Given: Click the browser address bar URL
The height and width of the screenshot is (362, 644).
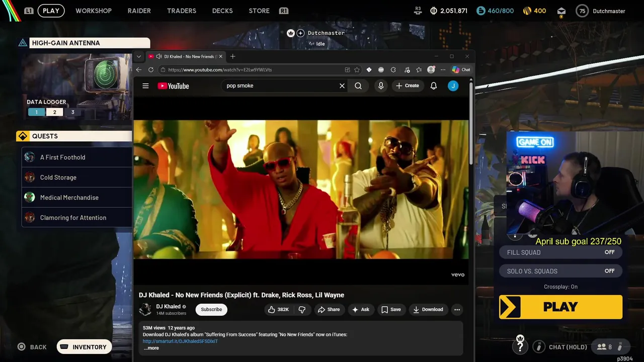Looking at the screenshot, I should (220, 70).
